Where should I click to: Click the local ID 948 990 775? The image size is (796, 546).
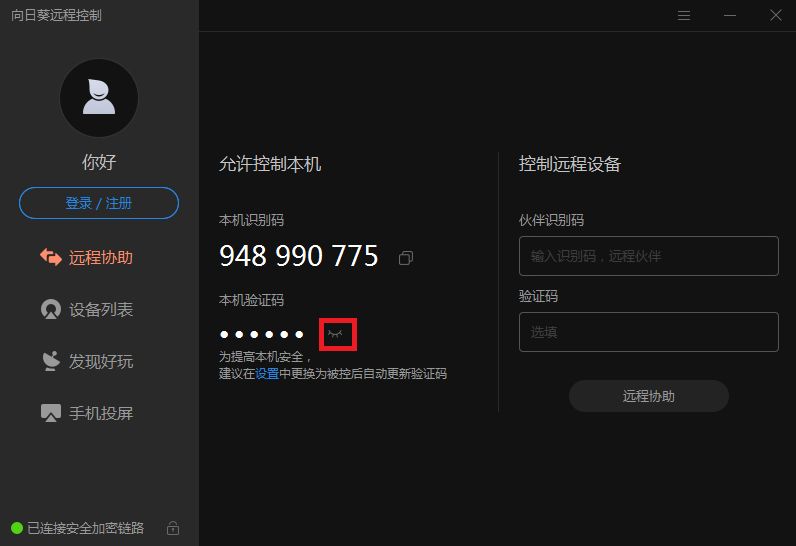click(x=298, y=255)
